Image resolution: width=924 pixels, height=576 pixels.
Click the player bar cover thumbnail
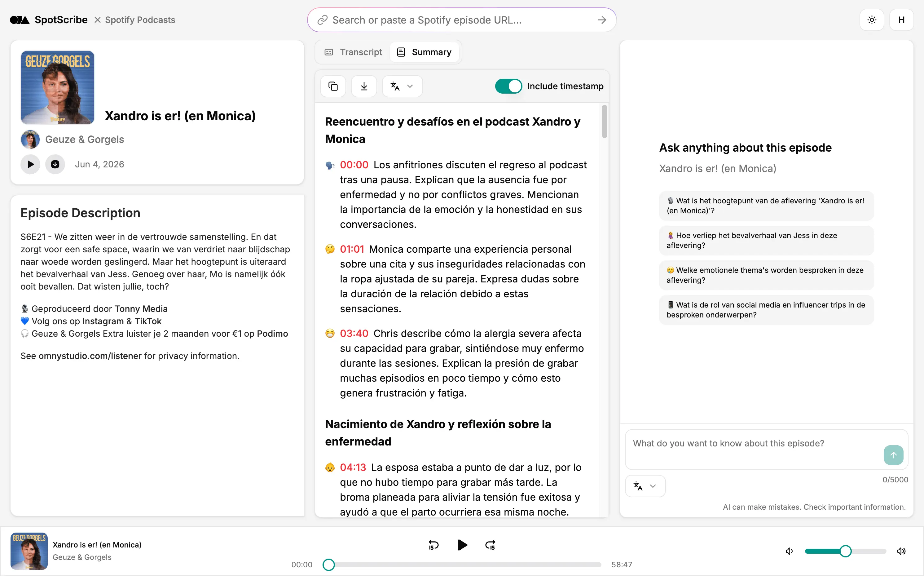coord(29,551)
